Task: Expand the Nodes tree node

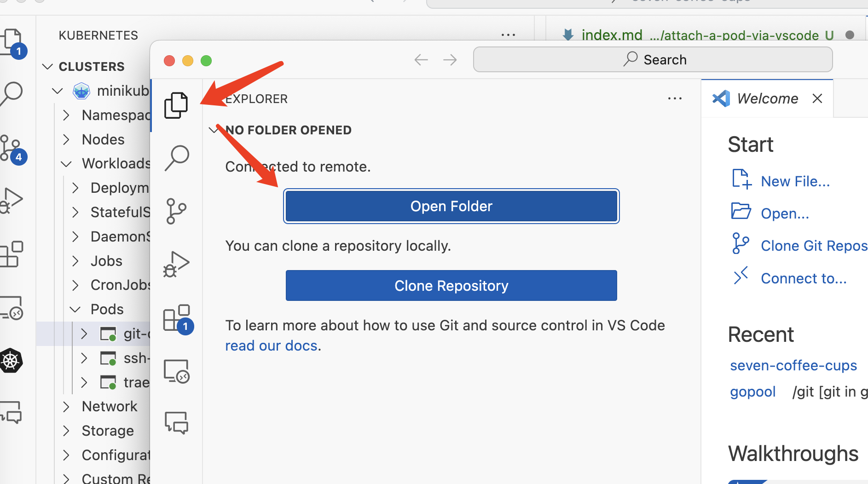Action: 66,139
